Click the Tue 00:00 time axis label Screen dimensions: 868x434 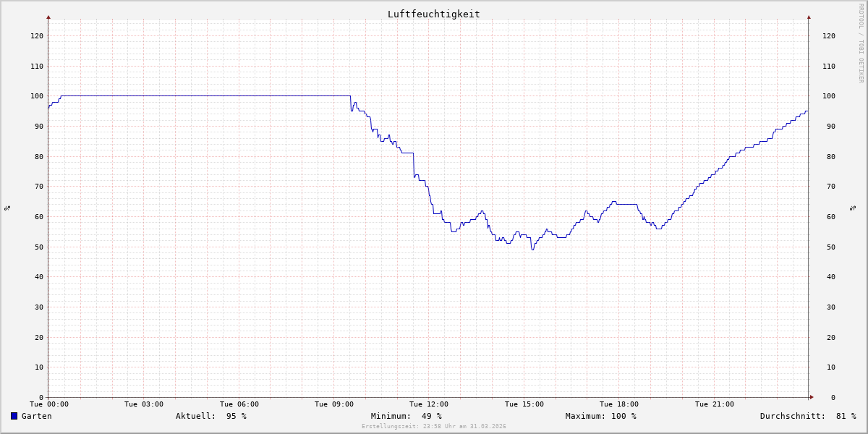coord(48,404)
